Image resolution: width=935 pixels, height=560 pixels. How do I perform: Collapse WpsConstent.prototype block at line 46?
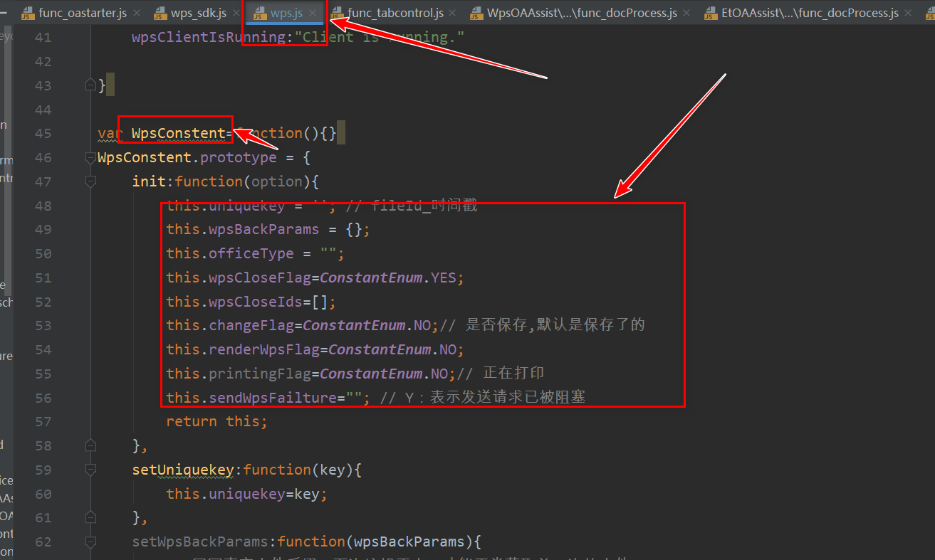tap(90, 157)
